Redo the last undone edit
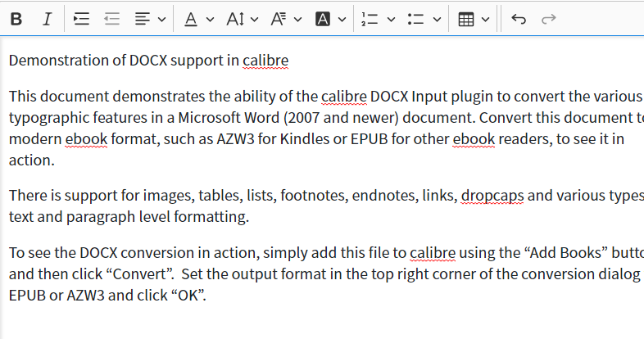Screen dimensions: 644x339 [x=549, y=19]
